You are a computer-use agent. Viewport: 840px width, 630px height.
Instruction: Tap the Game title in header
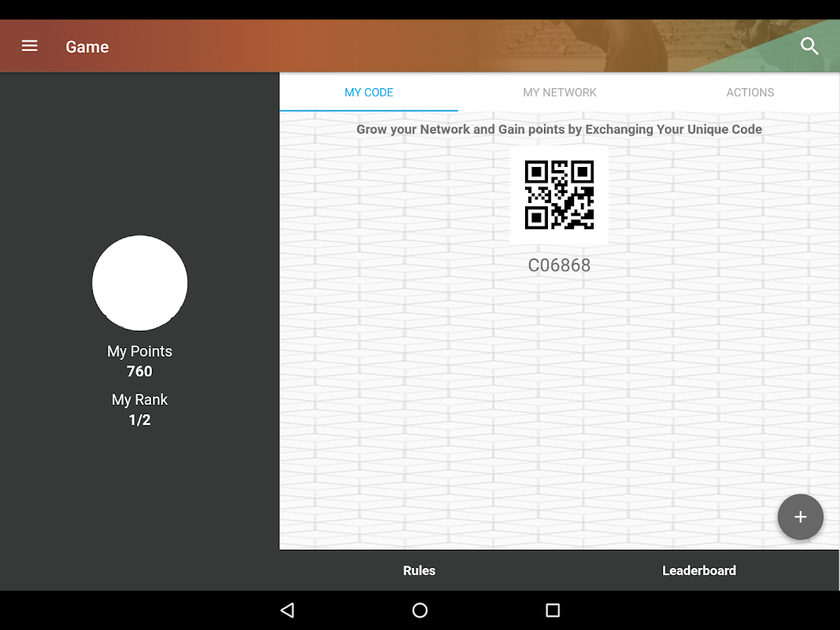click(x=87, y=46)
